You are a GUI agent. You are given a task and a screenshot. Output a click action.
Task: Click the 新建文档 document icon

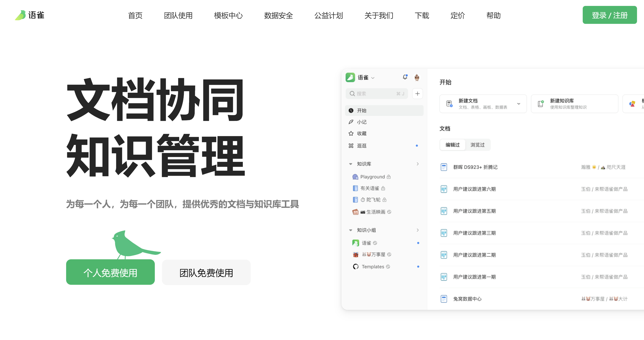pos(449,104)
